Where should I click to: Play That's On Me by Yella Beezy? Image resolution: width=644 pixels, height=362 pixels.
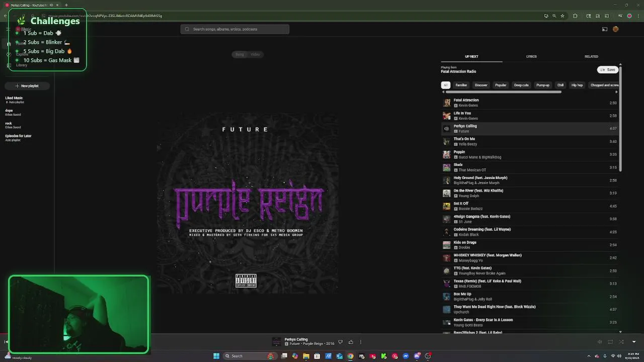(530, 141)
